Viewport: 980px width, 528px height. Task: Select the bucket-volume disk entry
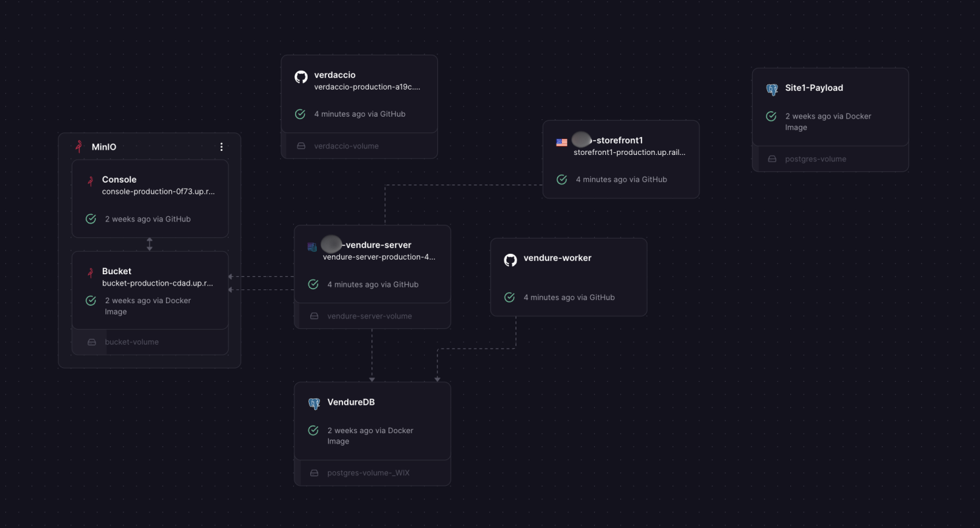click(131, 341)
